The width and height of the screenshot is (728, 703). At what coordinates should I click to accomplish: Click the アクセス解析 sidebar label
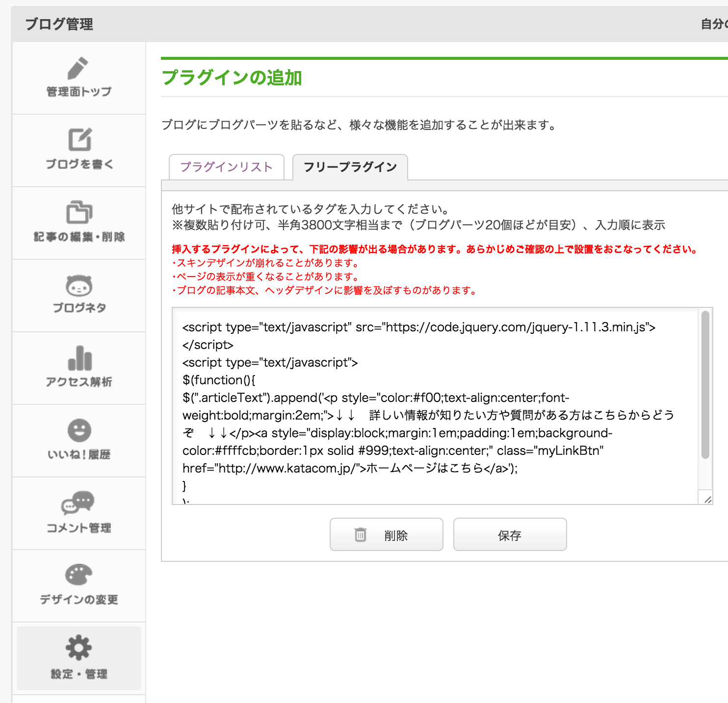point(79,382)
